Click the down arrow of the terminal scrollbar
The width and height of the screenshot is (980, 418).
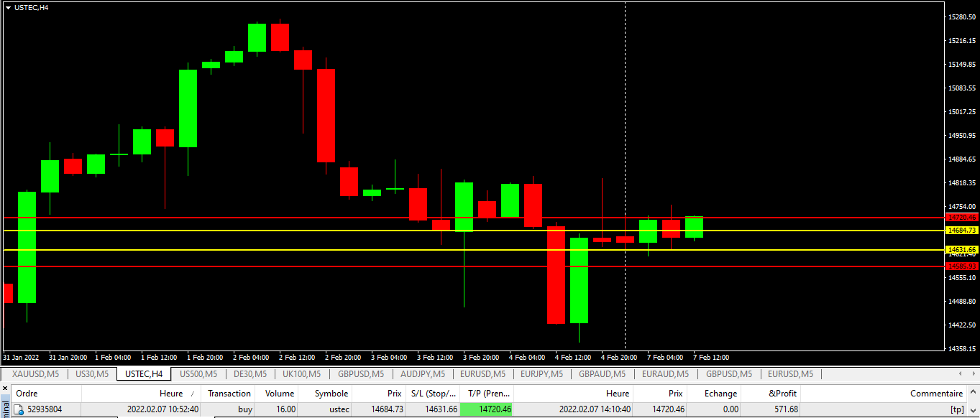coord(974,412)
